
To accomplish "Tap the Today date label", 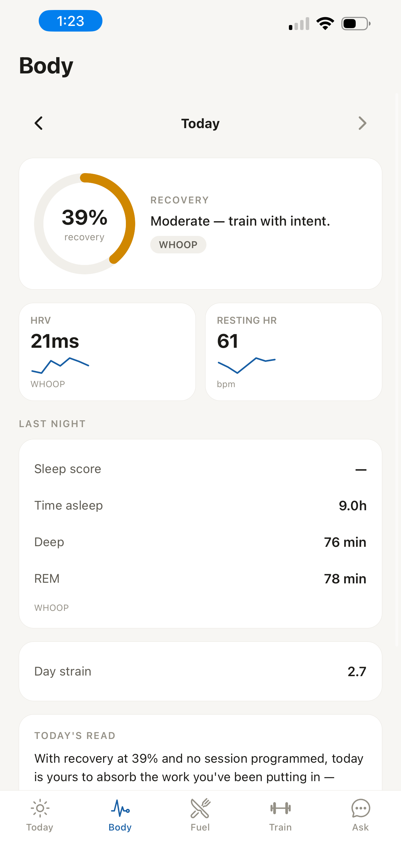I will coord(200,124).
